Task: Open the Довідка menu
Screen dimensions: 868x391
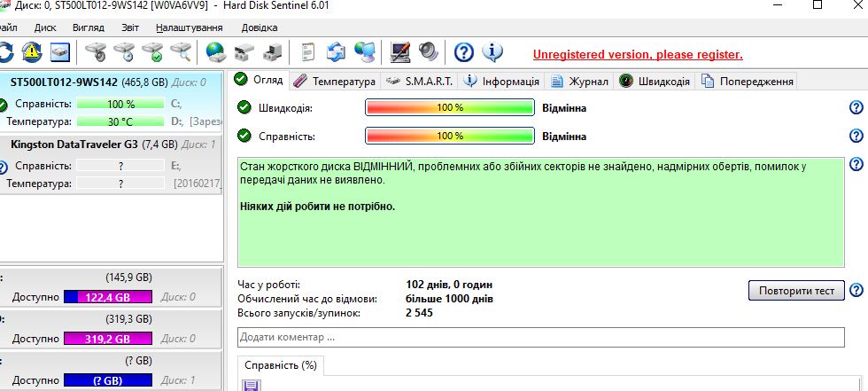Action: 260,27
